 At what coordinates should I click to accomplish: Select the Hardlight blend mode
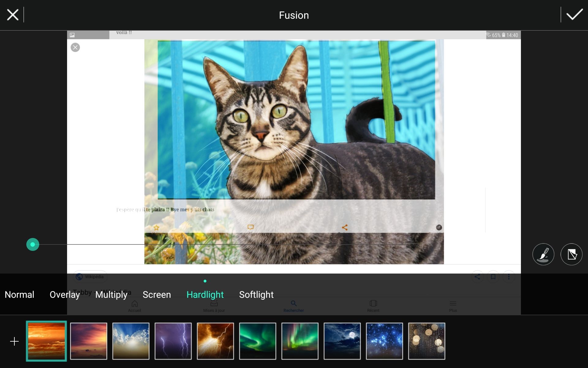(x=205, y=294)
